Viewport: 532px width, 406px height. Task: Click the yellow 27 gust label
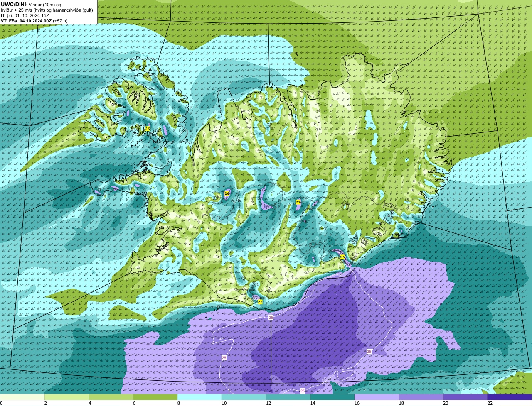coord(298,202)
